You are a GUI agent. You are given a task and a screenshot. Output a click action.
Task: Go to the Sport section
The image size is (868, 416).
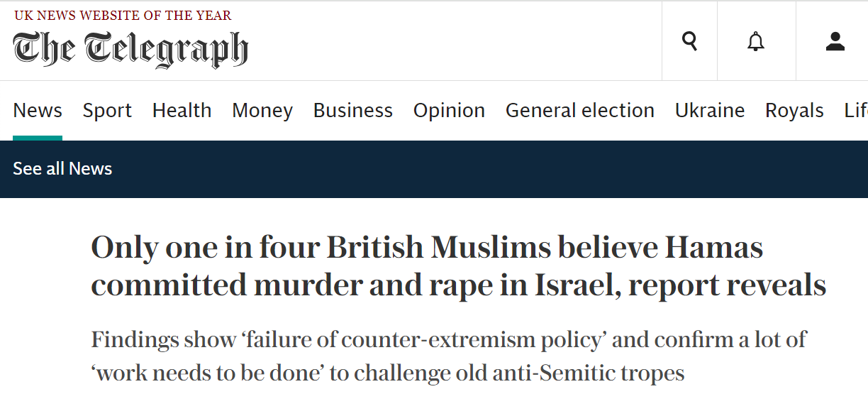(x=107, y=111)
